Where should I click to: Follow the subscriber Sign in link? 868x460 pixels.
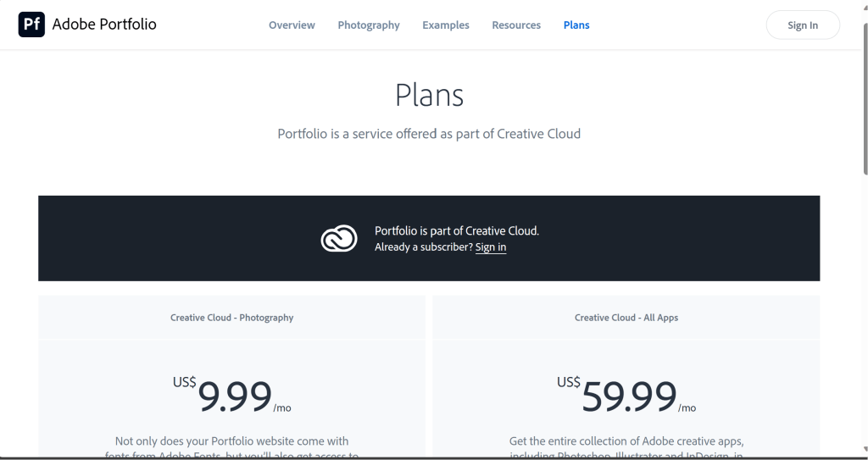click(491, 247)
